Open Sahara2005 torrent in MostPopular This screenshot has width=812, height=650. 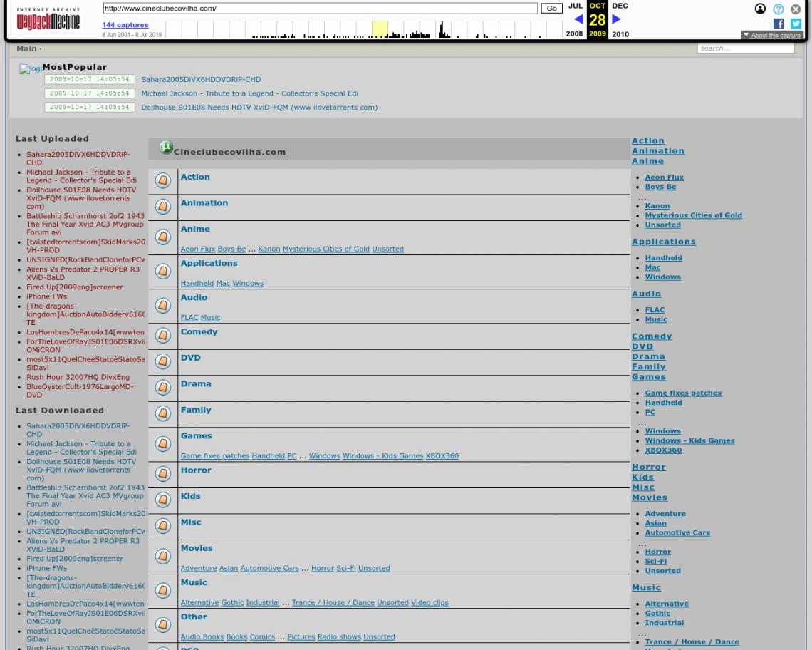pyautogui.click(x=201, y=79)
